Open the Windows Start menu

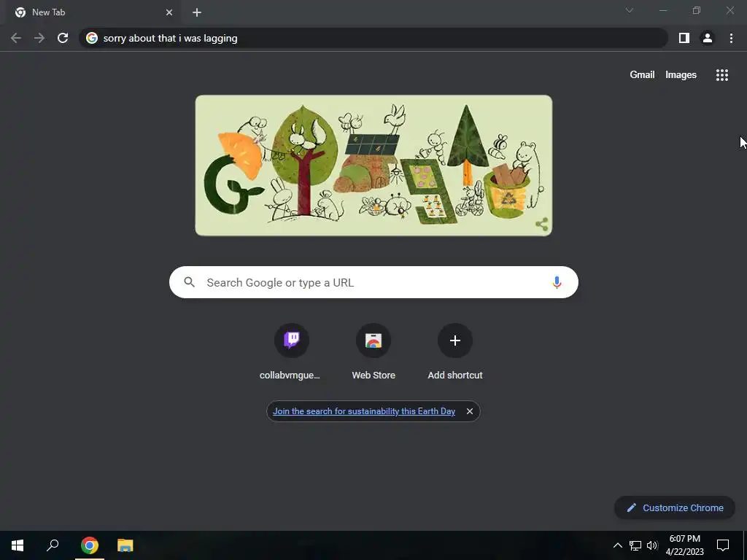[18, 545]
